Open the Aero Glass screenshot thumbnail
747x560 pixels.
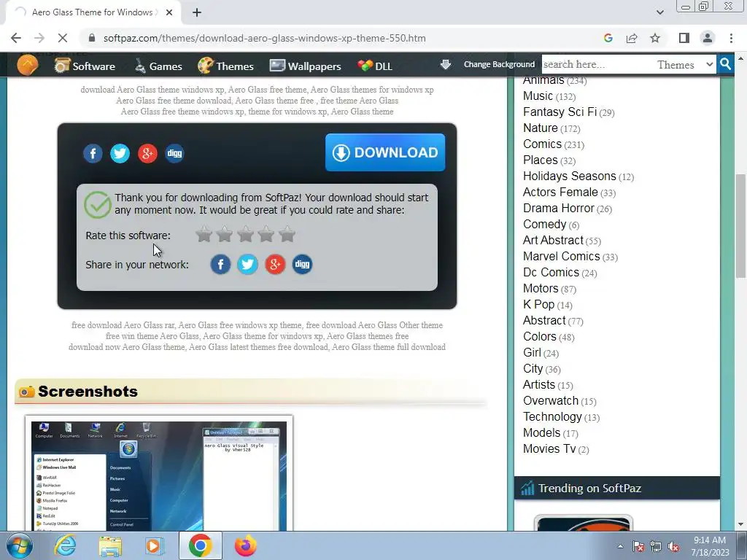click(159, 474)
